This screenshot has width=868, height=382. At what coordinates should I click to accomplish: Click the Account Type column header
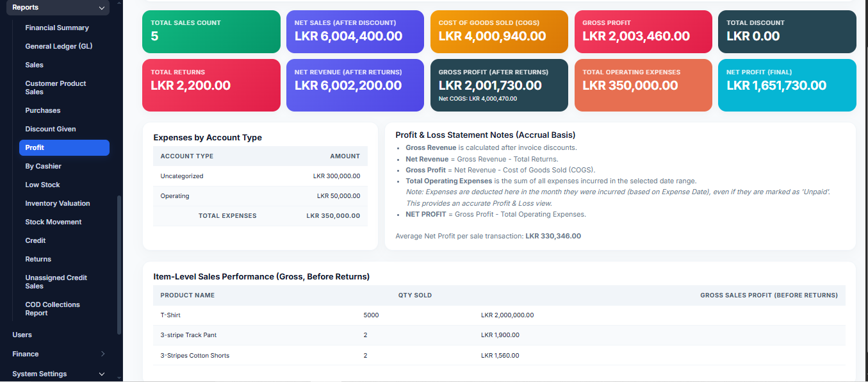point(187,156)
